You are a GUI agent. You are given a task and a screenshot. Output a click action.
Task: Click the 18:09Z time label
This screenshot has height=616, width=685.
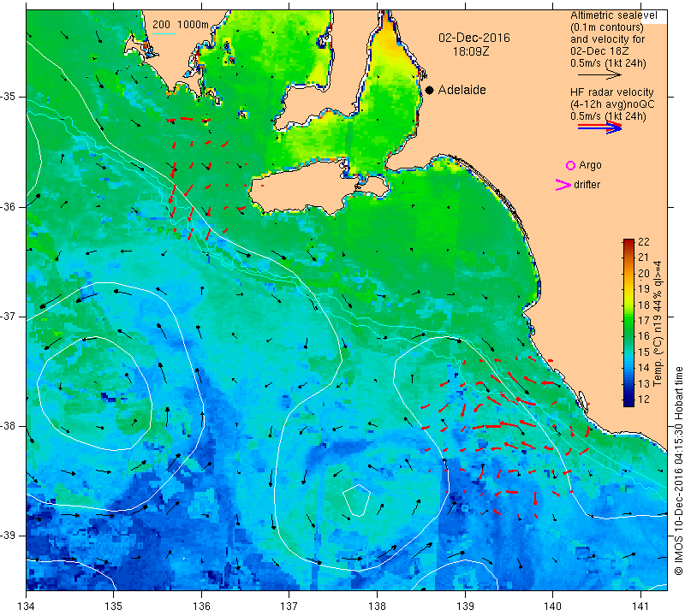pos(471,51)
